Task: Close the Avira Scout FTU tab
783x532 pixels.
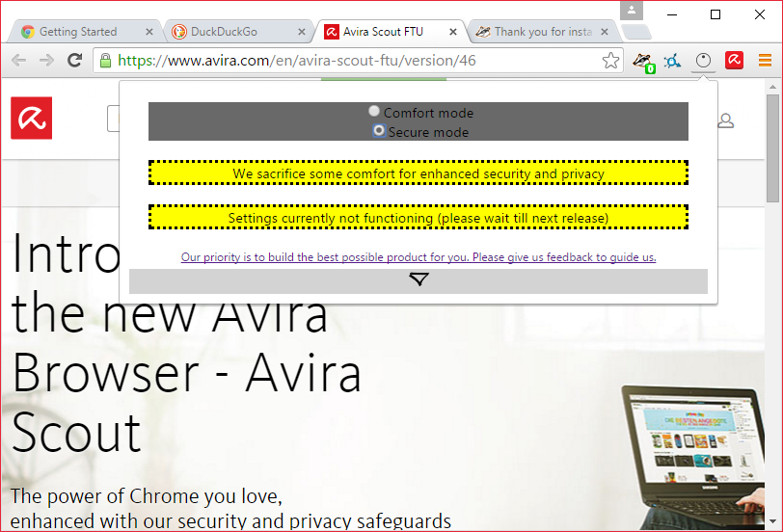Action: point(453,32)
